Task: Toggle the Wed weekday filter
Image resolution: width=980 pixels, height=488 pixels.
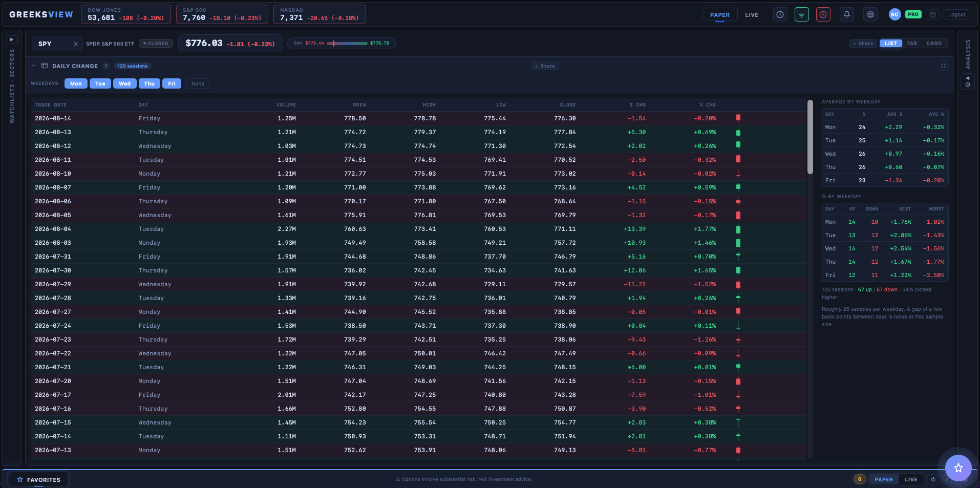Action: [x=125, y=83]
